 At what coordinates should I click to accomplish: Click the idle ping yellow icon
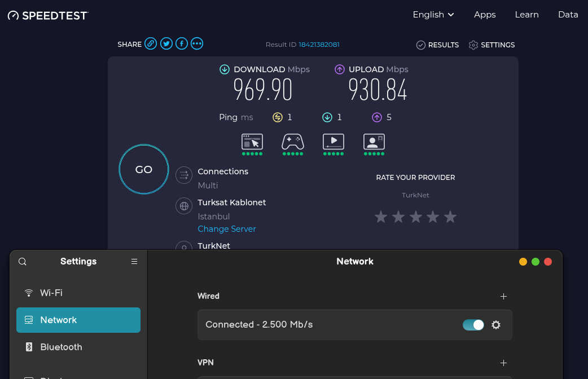coord(278,117)
